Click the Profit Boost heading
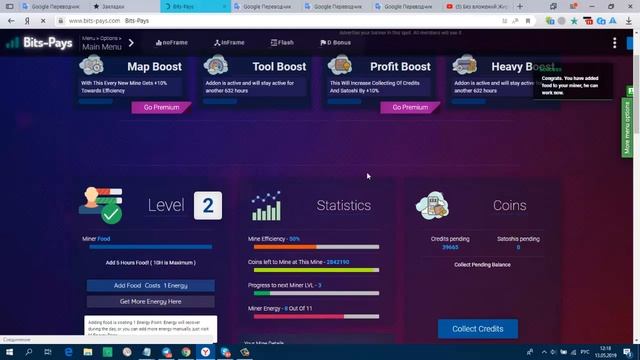Screen dimensions: 640x360 (x=400, y=67)
